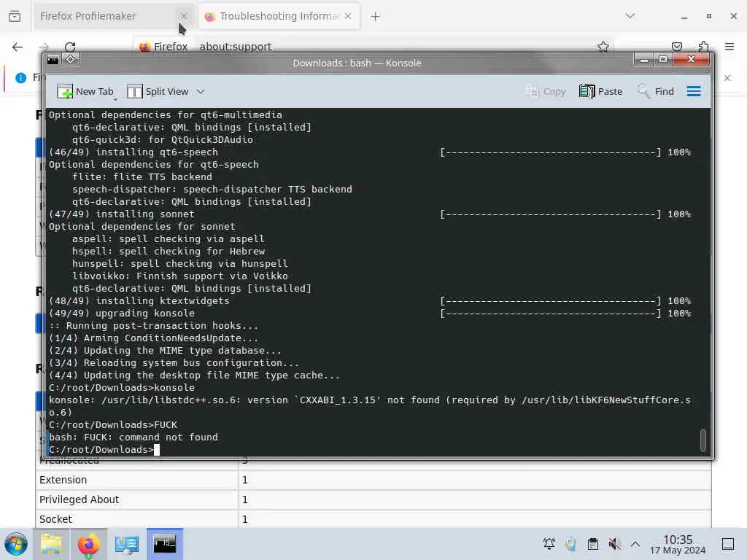Viewport: 747px width, 560px height.
Task: Click the '(49/49) upgrading konsole' line
Action: tap(122, 314)
